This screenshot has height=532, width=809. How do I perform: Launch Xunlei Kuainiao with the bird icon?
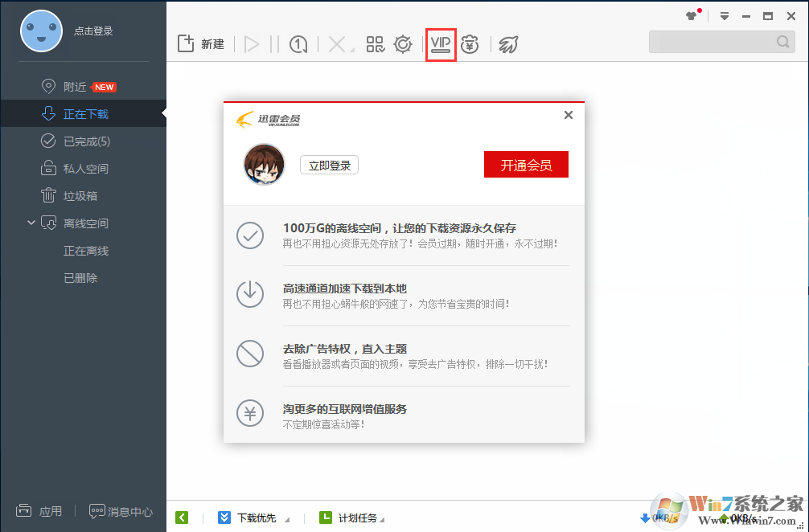click(507, 44)
